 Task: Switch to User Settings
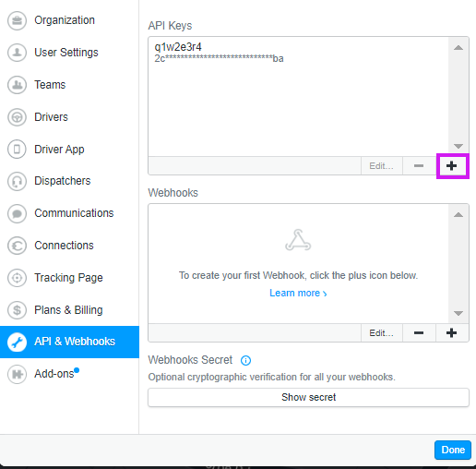(x=69, y=53)
